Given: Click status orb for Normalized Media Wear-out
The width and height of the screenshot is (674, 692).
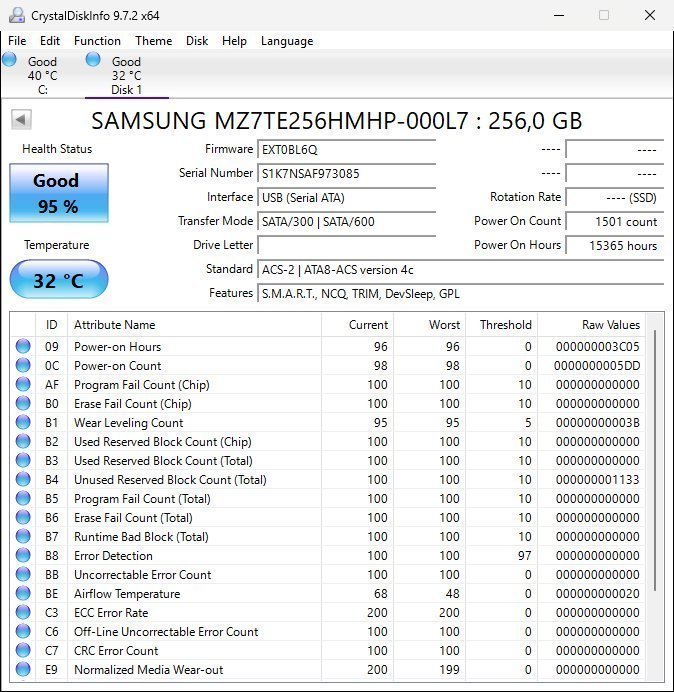Looking at the screenshot, I should click(x=23, y=669).
